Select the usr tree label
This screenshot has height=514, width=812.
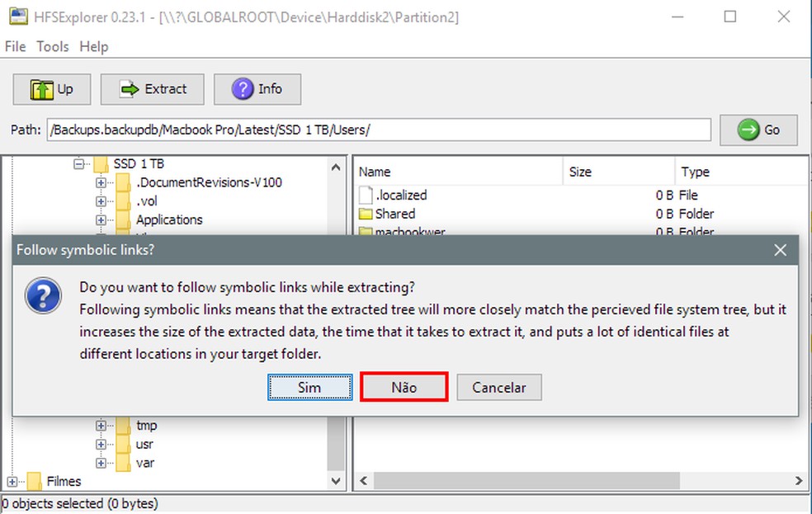(x=144, y=444)
